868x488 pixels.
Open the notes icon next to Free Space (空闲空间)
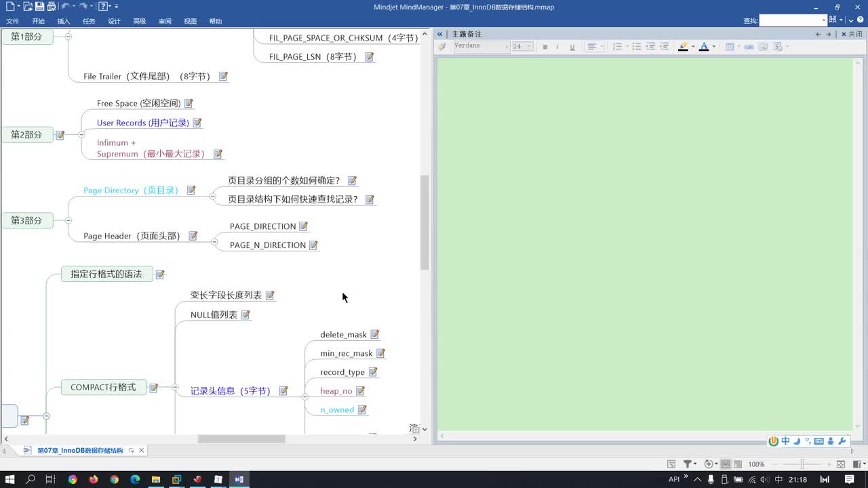pyautogui.click(x=189, y=103)
